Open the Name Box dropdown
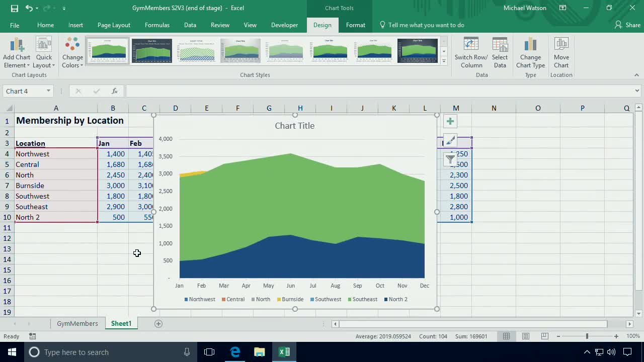Viewport: 644px width, 362px height. click(x=47, y=91)
